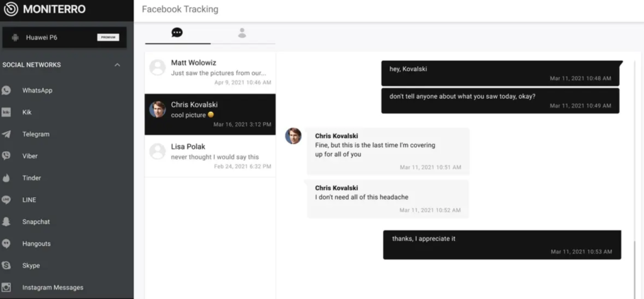Open the LINE icon in sidebar
Screen dimensions: 644x299
(6, 200)
